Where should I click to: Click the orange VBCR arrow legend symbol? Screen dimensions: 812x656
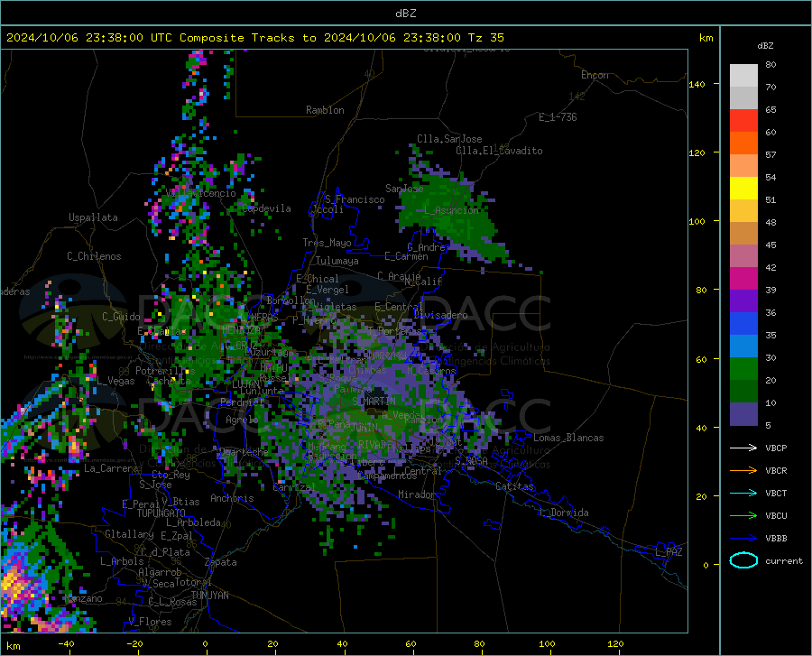pos(743,471)
